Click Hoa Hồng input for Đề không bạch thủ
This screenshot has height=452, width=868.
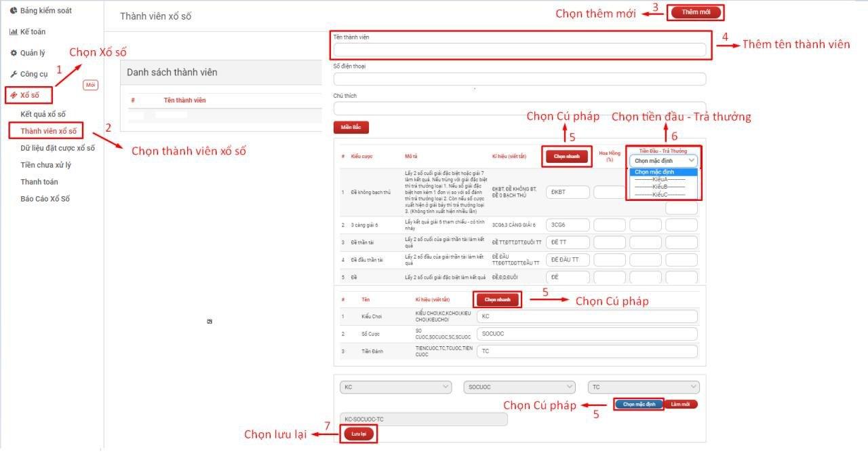click(610, 192)
